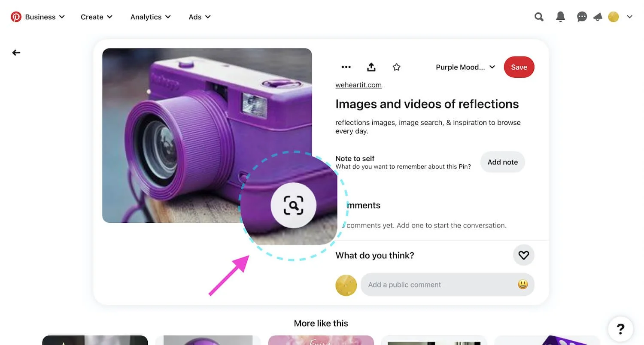Image resolution: width=644 pixels, height=345 pixels.
Task: Open the gold profile avatar in the header
Action: pos(614,17)
